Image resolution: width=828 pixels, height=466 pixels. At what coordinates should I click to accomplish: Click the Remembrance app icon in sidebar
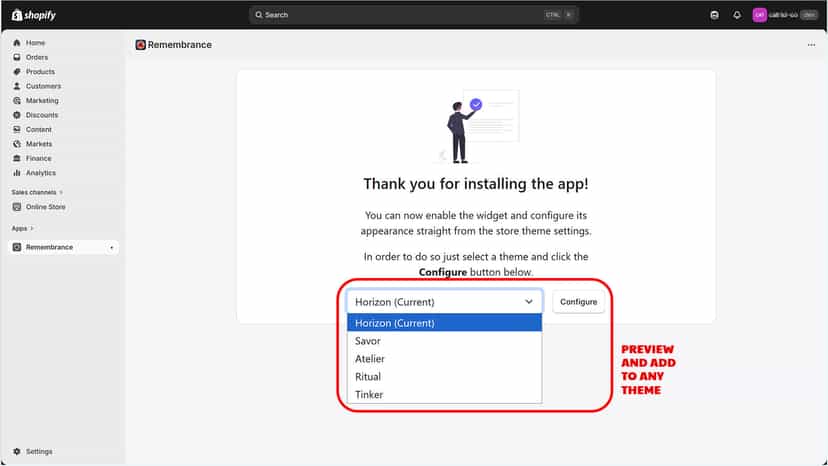17,247
